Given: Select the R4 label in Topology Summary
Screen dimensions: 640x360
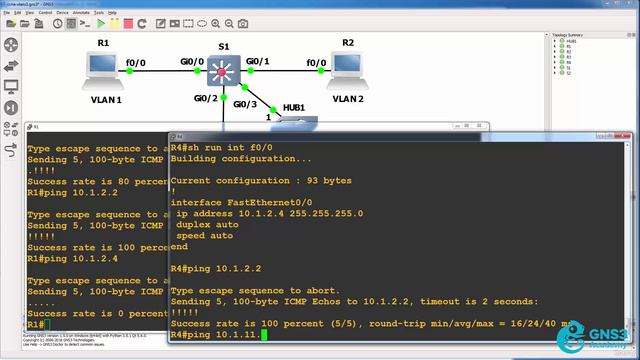Looking at the screenshot, I should [569, 62].
